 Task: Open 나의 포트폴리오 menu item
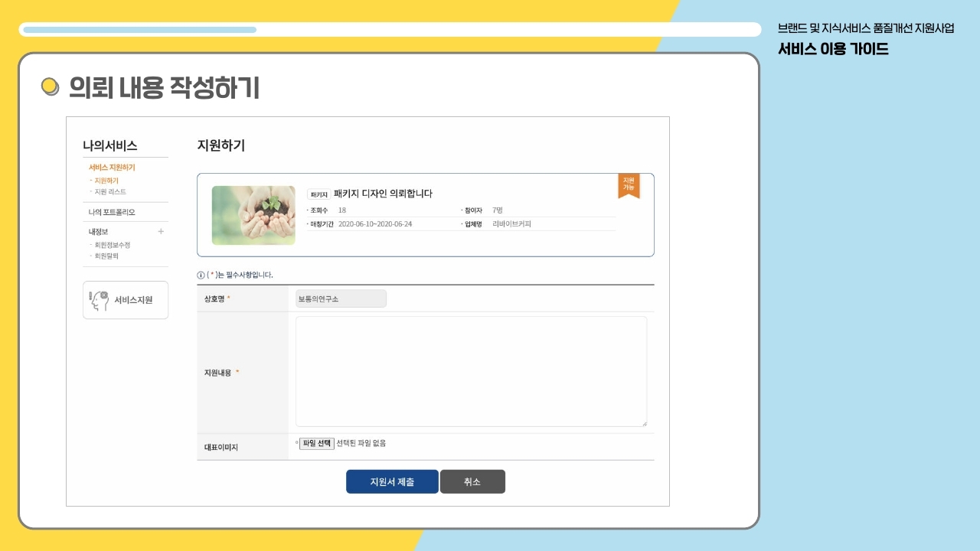tap(112, 212)
